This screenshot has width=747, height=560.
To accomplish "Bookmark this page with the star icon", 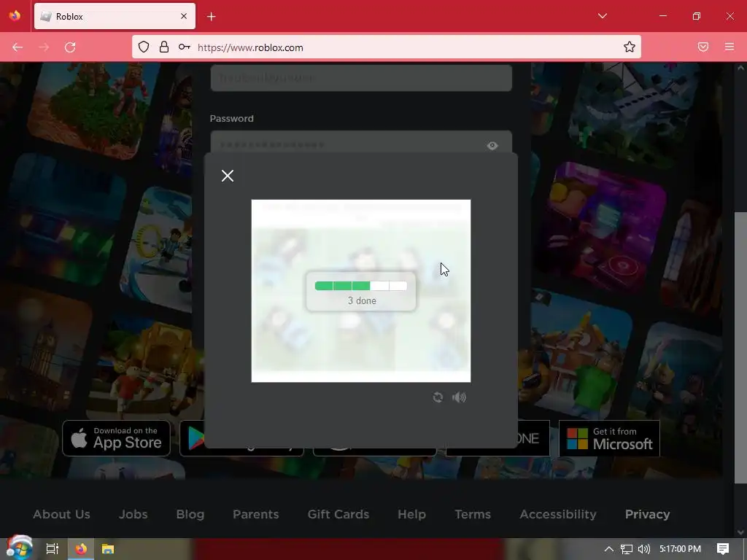I will (x=630, y=47).
